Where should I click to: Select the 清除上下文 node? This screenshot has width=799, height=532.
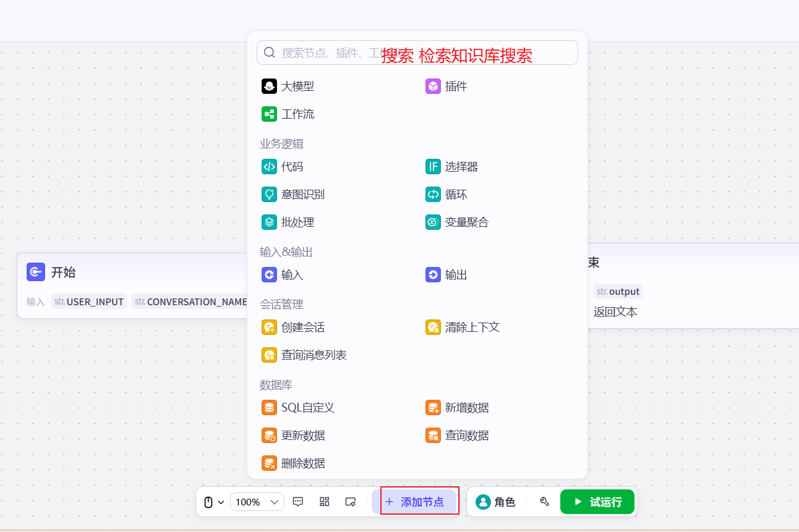(x=463, y=327)
